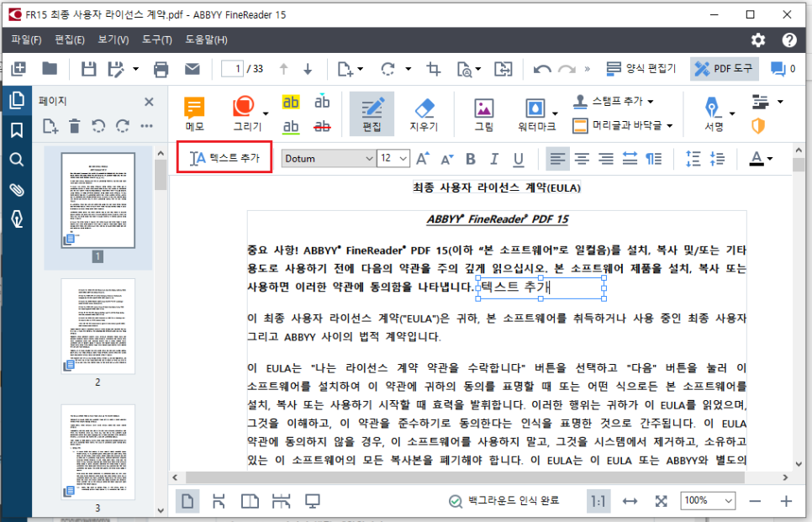
Task: Open settings with the gear icon
Action: click(x=758, y=40)
